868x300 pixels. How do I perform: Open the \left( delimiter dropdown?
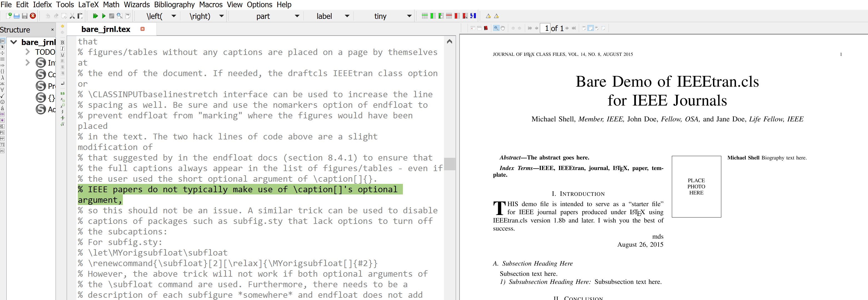[174, 16]
